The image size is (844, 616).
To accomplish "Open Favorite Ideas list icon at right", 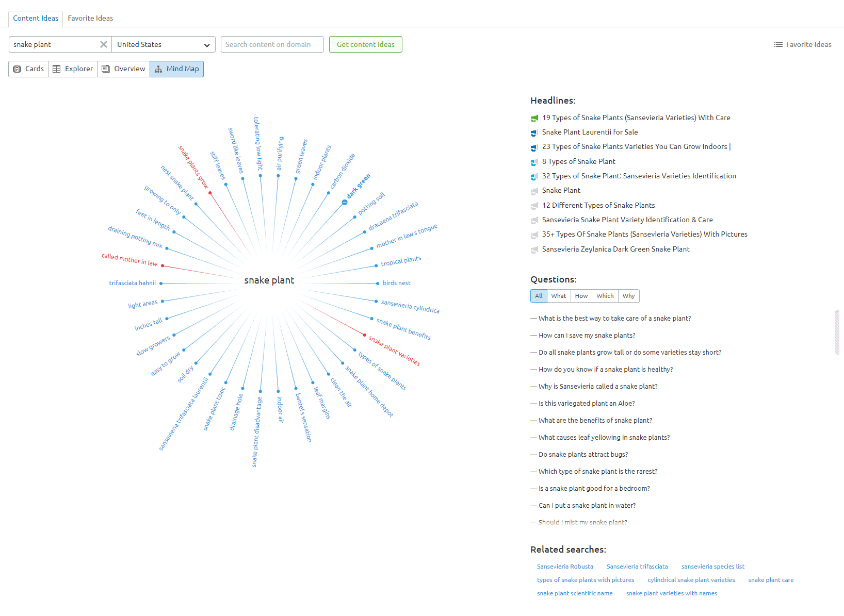I will pos(778,44).
